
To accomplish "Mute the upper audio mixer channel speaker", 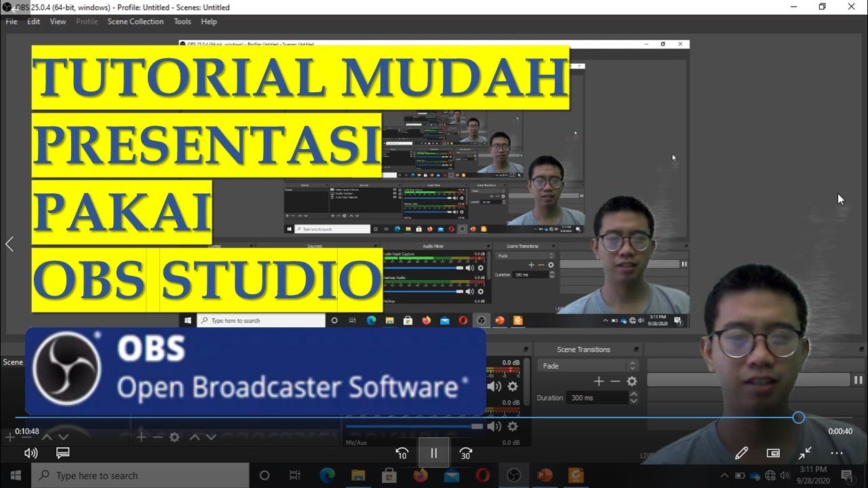I will [x=495, y=386].
